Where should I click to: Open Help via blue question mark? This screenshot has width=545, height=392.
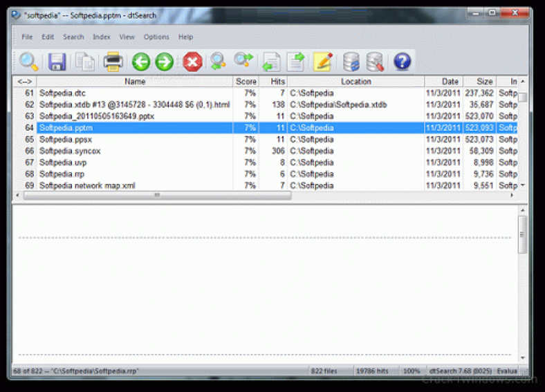coord(403,62)
